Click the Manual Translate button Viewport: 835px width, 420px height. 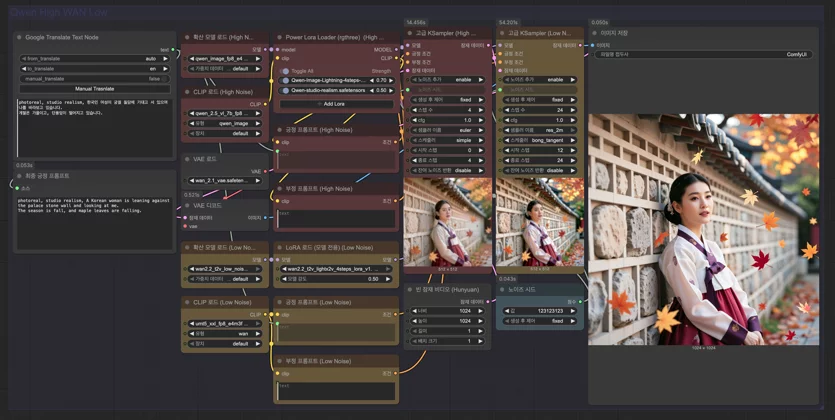tap(95, 89)
